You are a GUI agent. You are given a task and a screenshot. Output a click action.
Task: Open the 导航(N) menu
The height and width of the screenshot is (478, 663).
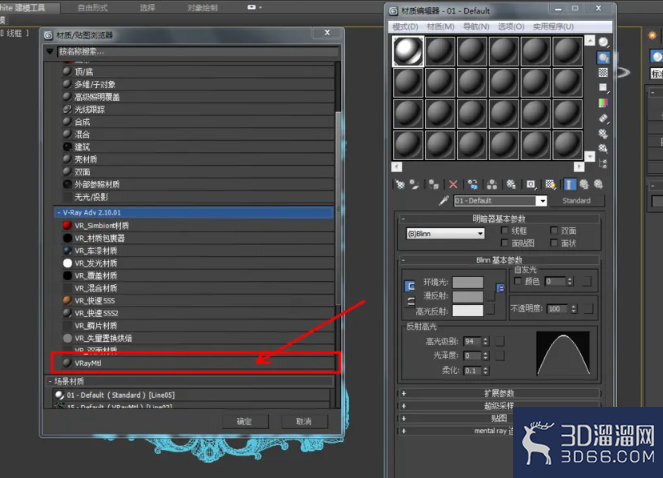point(476,27)
